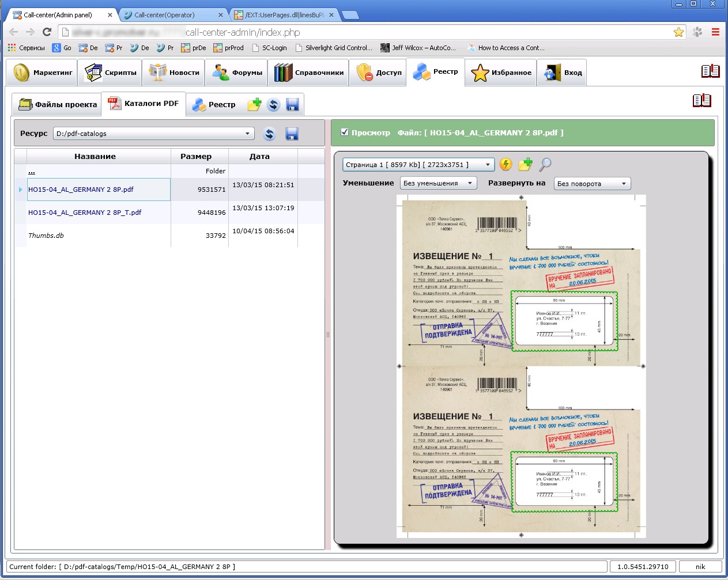Switch to the Справочники tab
Image resolution: width=728 pixels, height=580 pixels.
point(308,73)
